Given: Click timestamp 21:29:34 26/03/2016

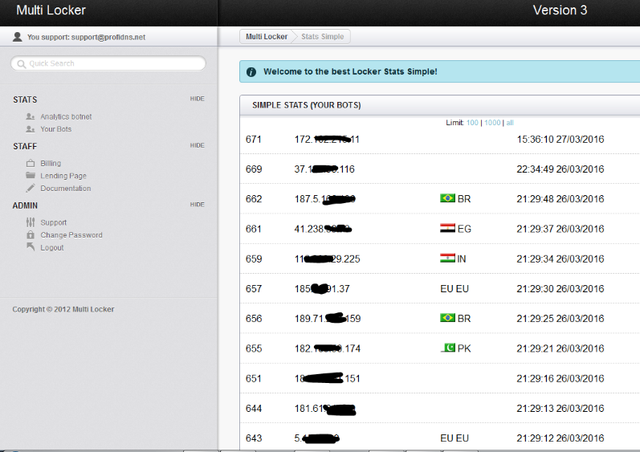Looking at the screenshot, I should point(560,259).
